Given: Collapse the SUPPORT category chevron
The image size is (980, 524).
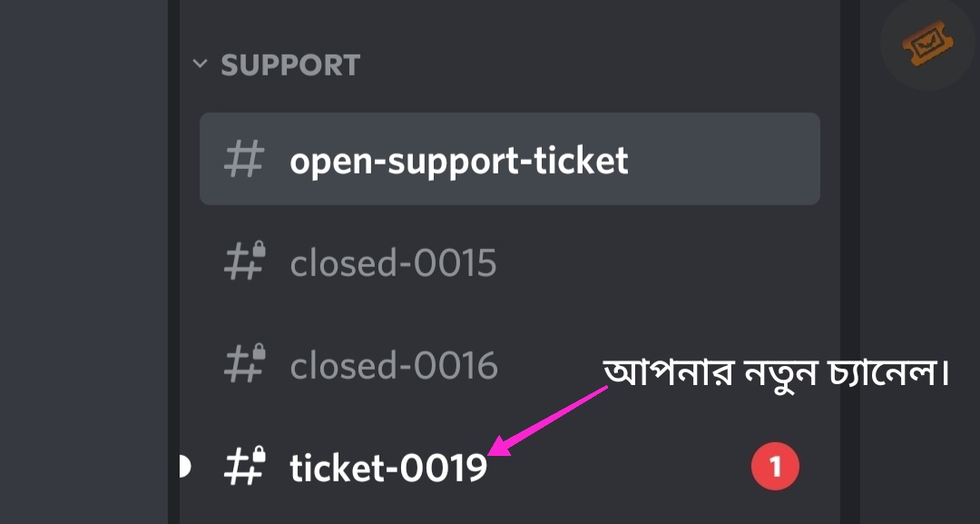Looking at the screenshot, I should pos(200,65).
